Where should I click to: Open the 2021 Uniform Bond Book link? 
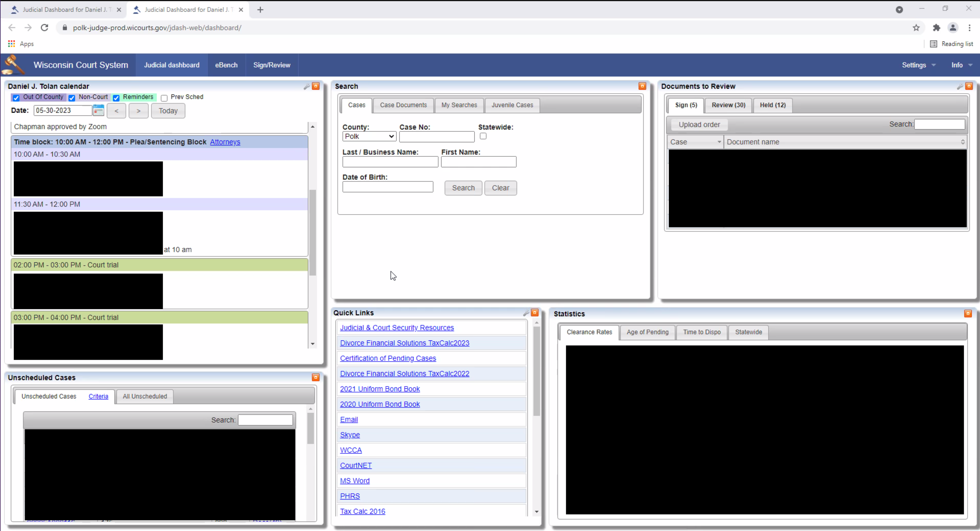380,389
